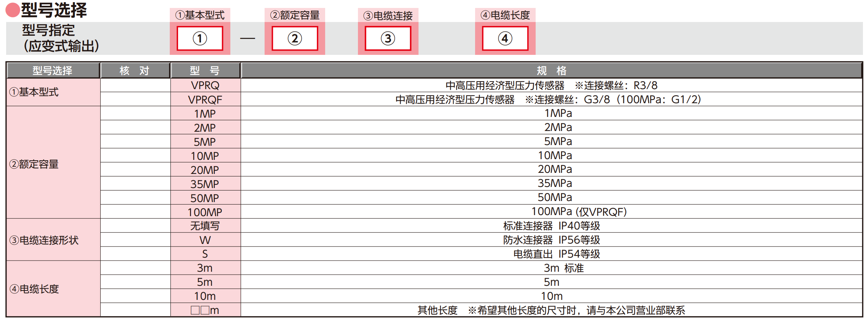Click the 50MP model cell
The image size is (868, 319).
(205, 198)
